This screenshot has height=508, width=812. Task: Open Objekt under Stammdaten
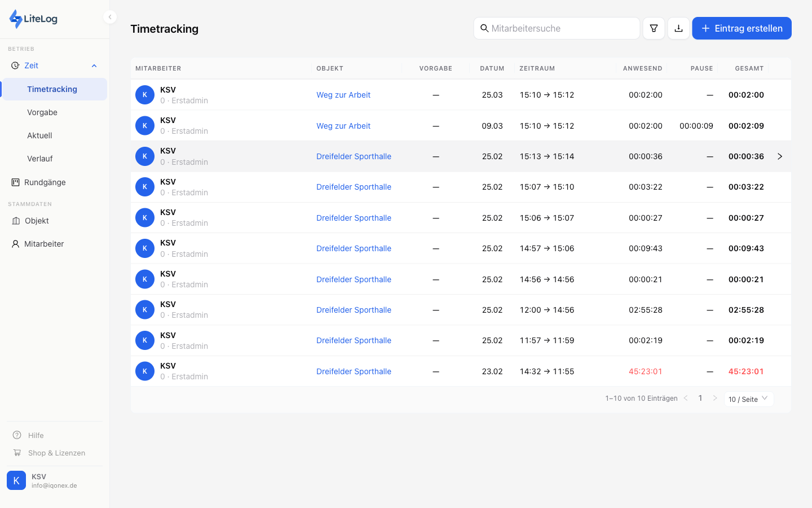click(37, 221)
